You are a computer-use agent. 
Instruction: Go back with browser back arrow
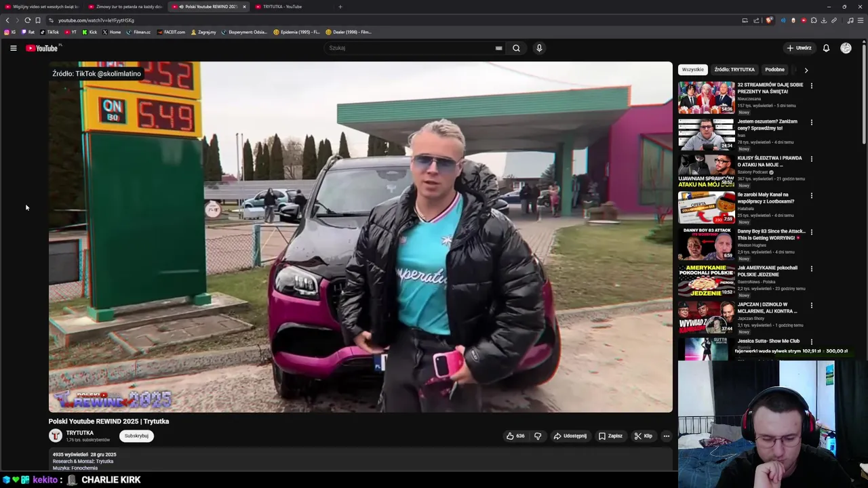click(x=7, y=20)
